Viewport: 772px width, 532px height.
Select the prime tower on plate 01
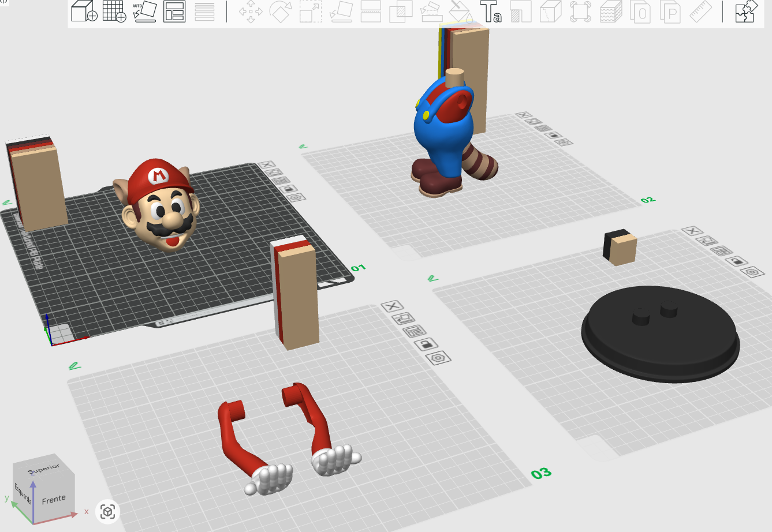pos(37,183)
